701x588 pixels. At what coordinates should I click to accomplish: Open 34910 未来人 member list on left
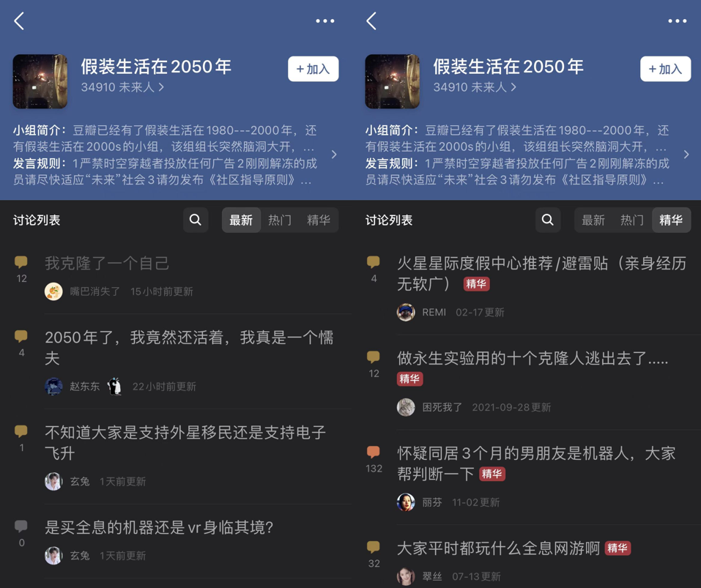tap(122, 87)
